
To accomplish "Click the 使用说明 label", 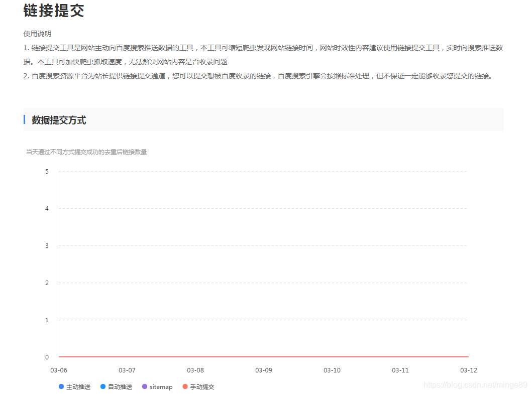I will (37, 34).
